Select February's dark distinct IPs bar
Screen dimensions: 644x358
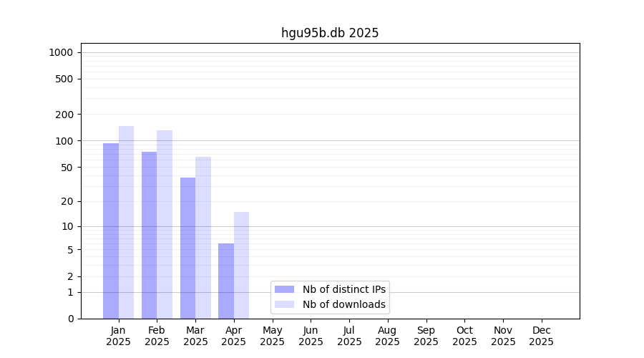point(149,235)
